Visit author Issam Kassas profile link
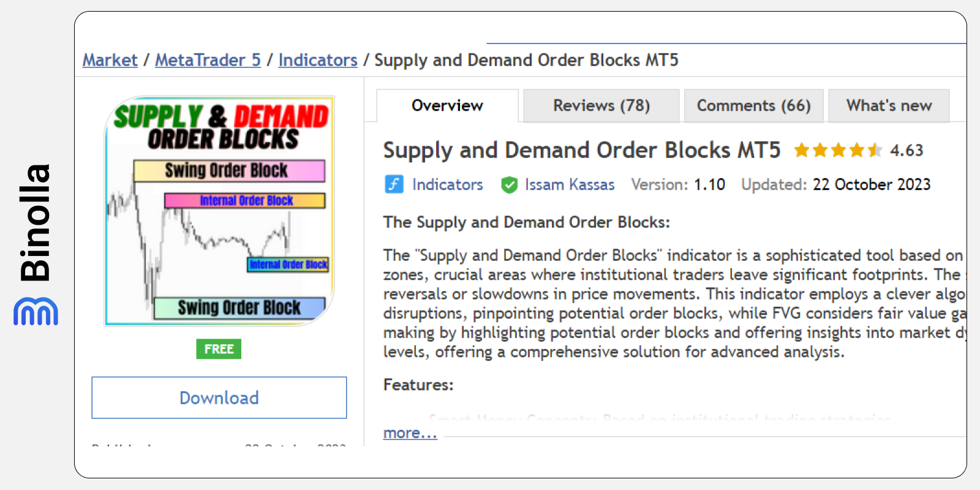The width and height of the screenshot is (980, 490). [569, 184]
